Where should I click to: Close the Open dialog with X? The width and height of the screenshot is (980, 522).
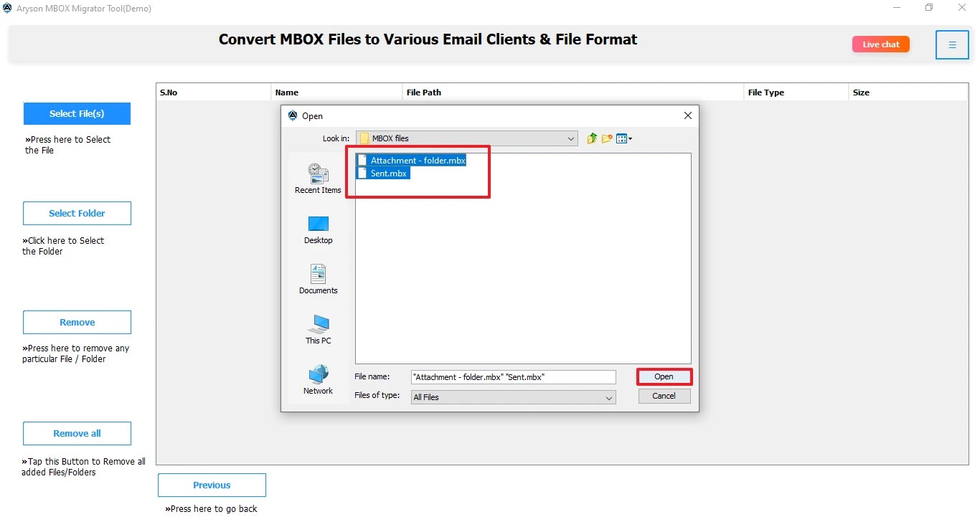click(687, 115)
